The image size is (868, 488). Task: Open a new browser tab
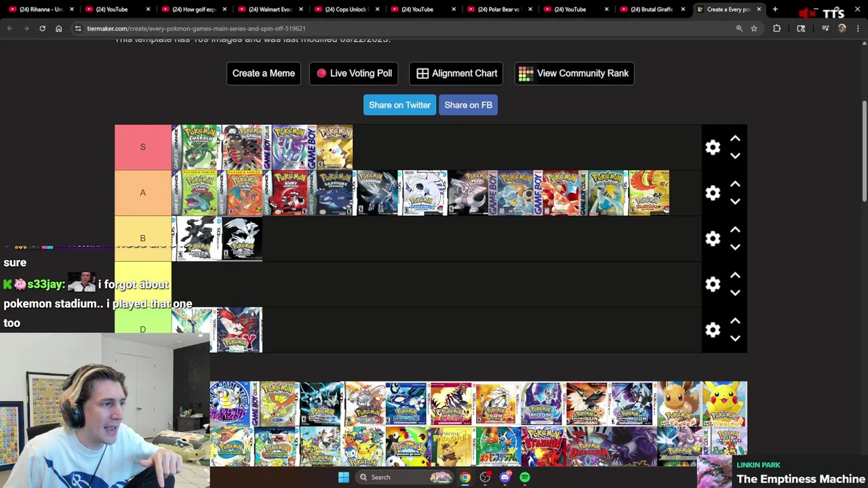point(775,9)
